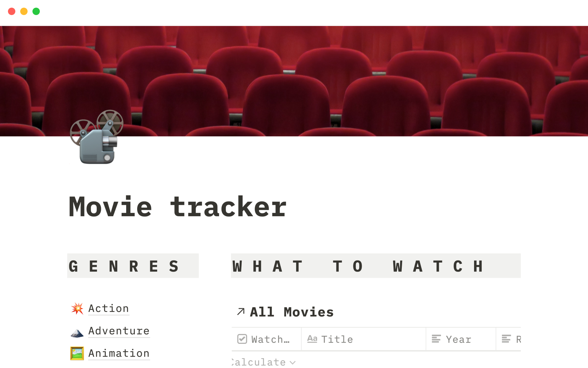Click the Year column header icon
The image size is (588, 368).
coord(436,339)
